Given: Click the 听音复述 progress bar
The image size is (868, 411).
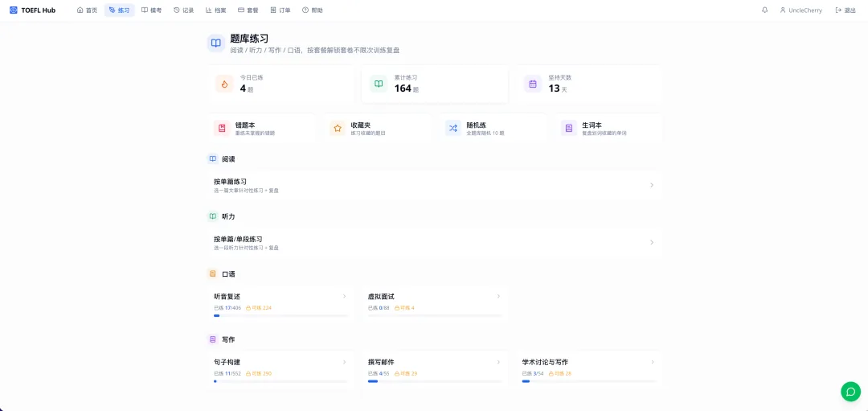Looking at the screenshot, I should point(280,316).
